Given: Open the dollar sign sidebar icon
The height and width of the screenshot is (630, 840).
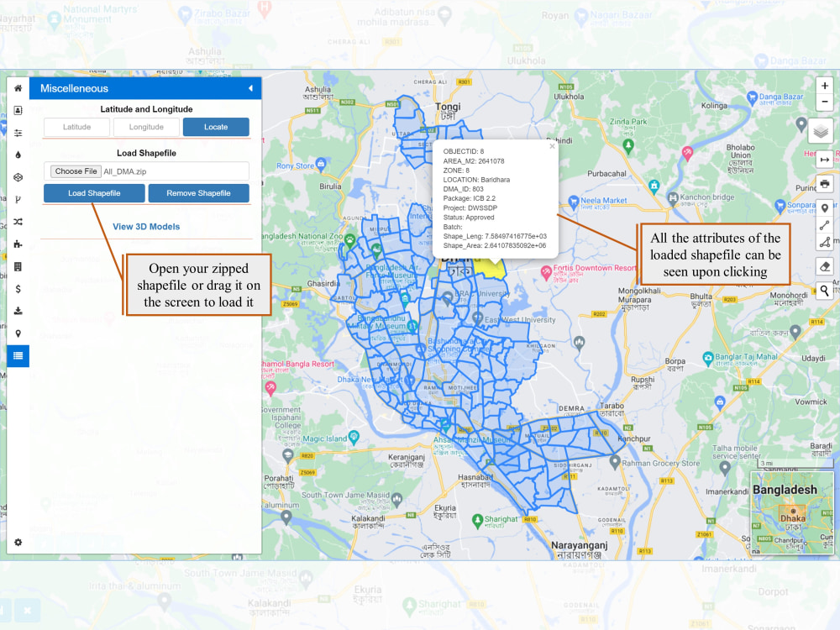Looking at the screenshot, I should pyautogui.click(x=18, y=289).
